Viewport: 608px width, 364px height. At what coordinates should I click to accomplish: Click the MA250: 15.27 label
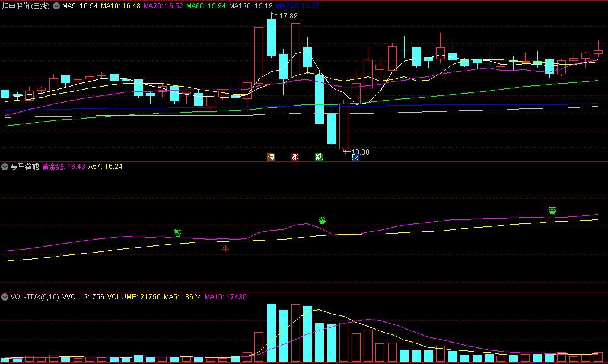(x=297, y=6)
